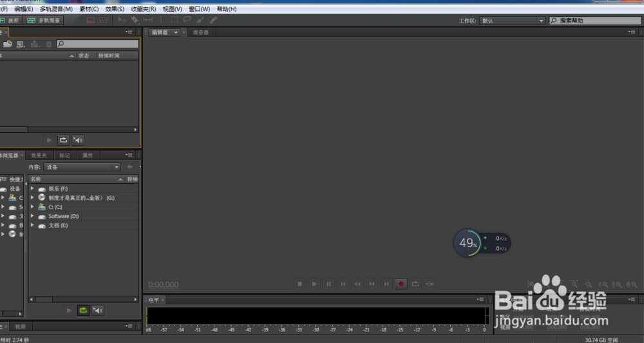Open the 帮助(H) menu

click(x=227, y=8)
